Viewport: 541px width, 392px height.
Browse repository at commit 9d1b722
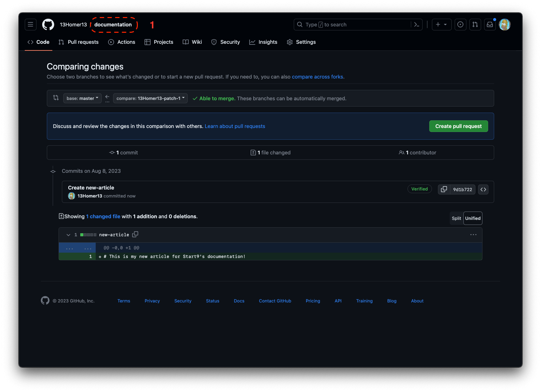click(x=483, y=189)
